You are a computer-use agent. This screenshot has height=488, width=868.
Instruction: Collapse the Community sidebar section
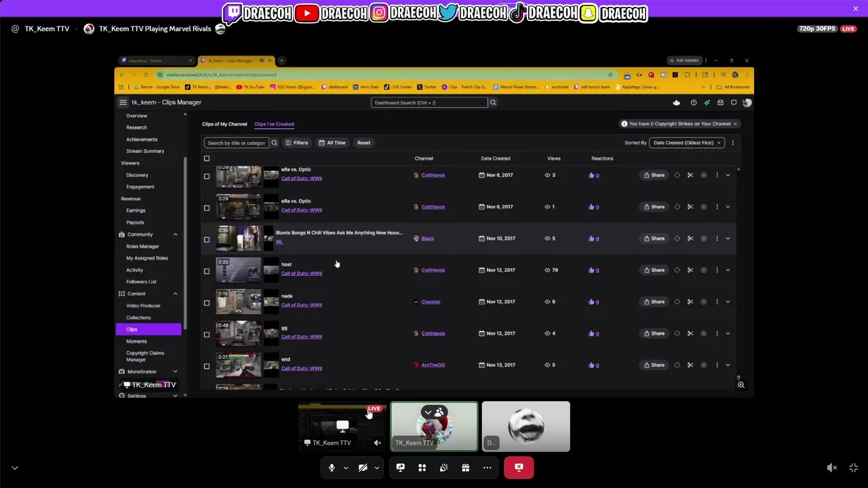coord(175,235)
